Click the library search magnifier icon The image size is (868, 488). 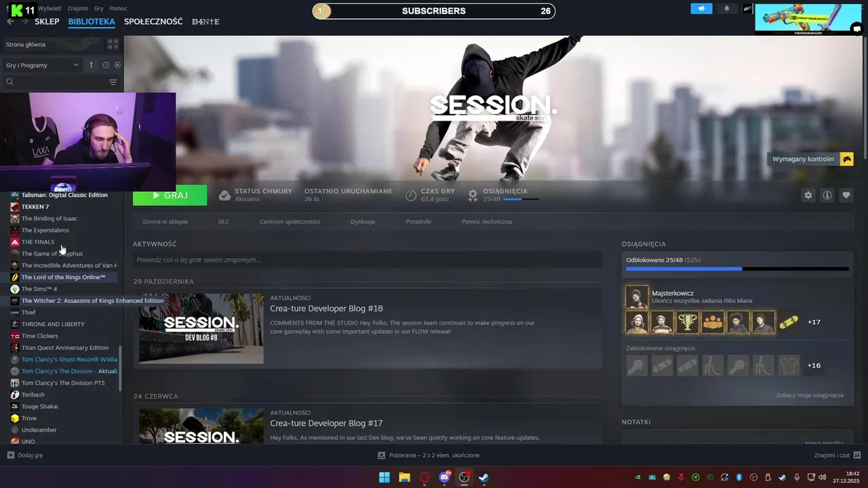10,82
